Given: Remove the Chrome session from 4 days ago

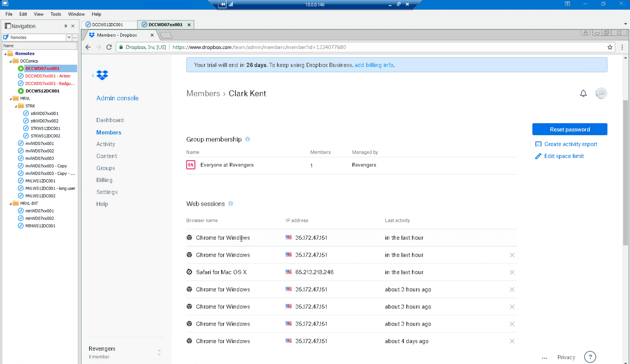Looking at the screenshot, I should (512, 341).
